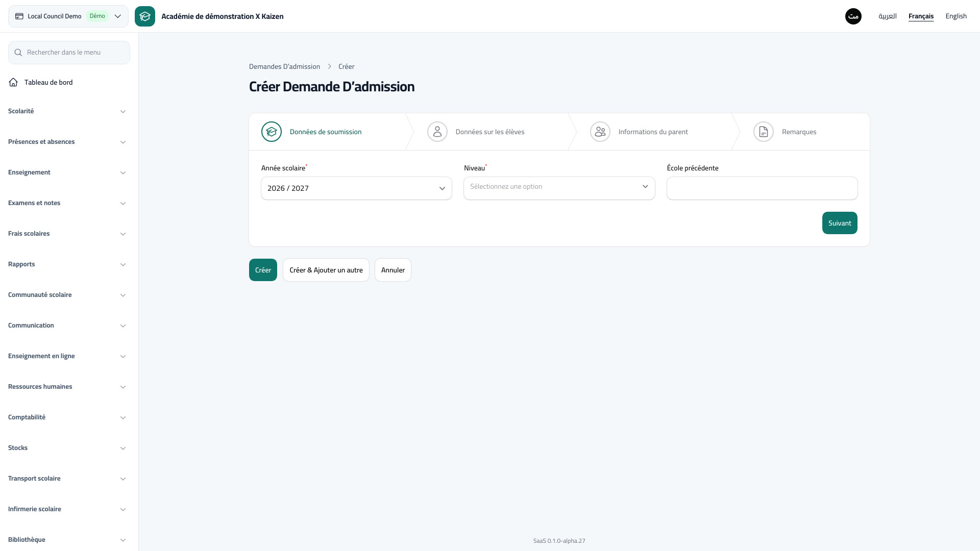Focus the École précédente input field
This screenshot has height=551, width=980.
[762, 188]
